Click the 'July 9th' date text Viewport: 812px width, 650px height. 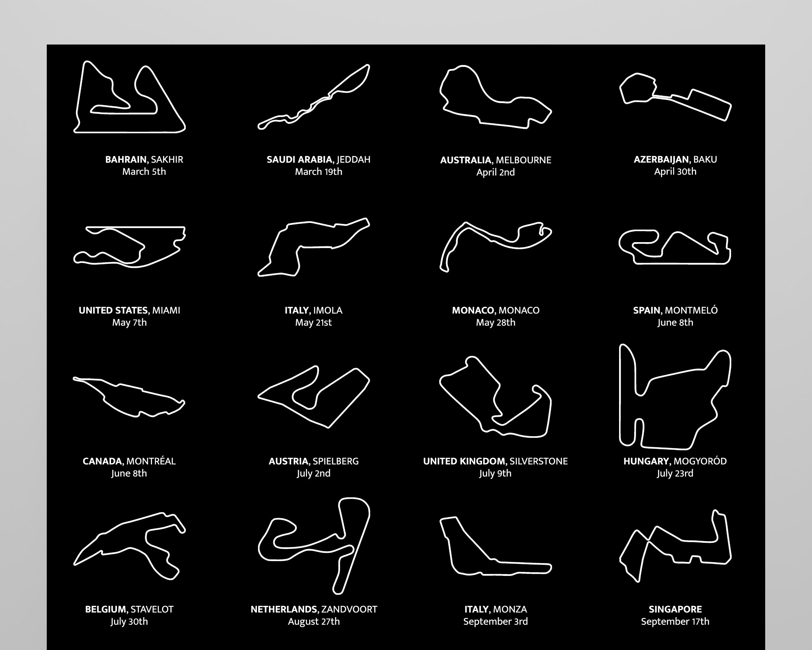[x=496, y=473]
